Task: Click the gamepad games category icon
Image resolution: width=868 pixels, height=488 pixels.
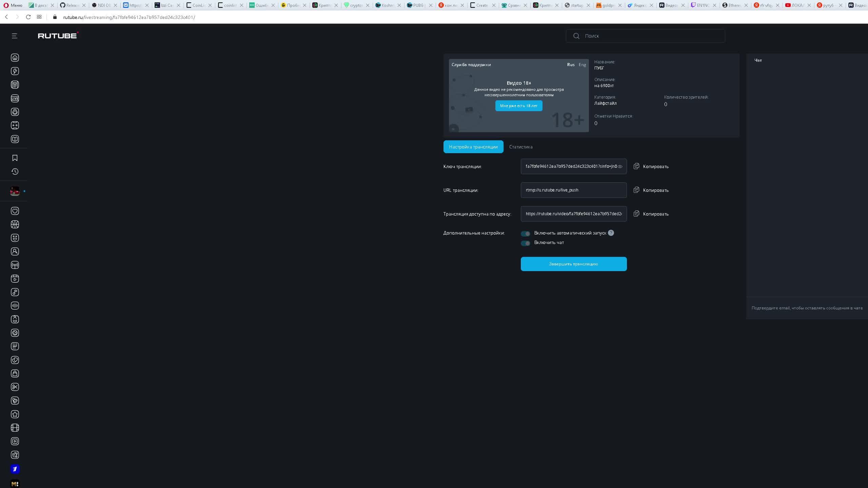Action: coord(15,125)
